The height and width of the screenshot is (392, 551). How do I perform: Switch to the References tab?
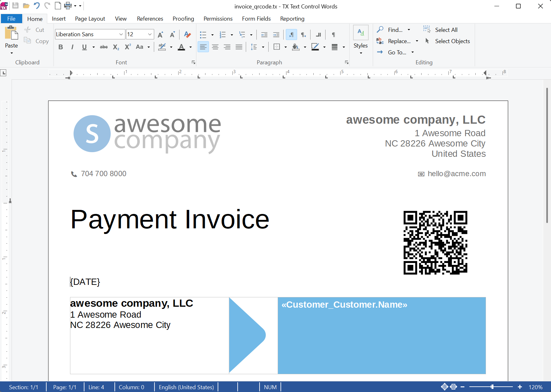click(x=150, y=18)
